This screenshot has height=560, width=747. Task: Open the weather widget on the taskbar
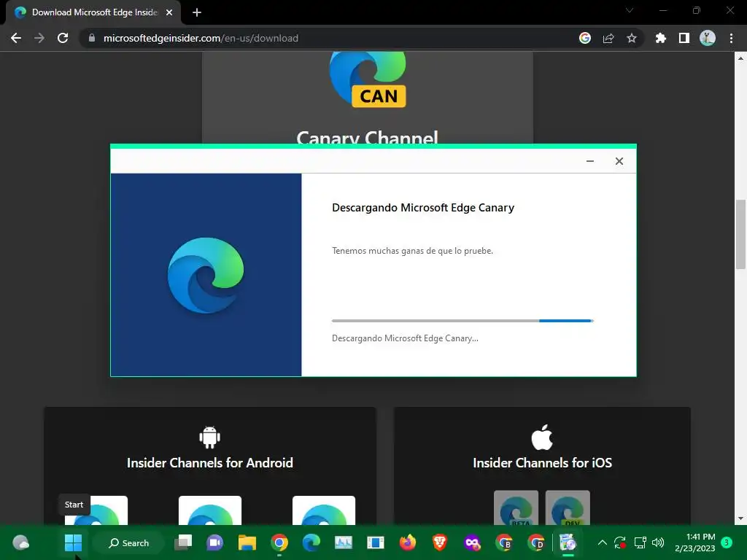coord(20,542)
